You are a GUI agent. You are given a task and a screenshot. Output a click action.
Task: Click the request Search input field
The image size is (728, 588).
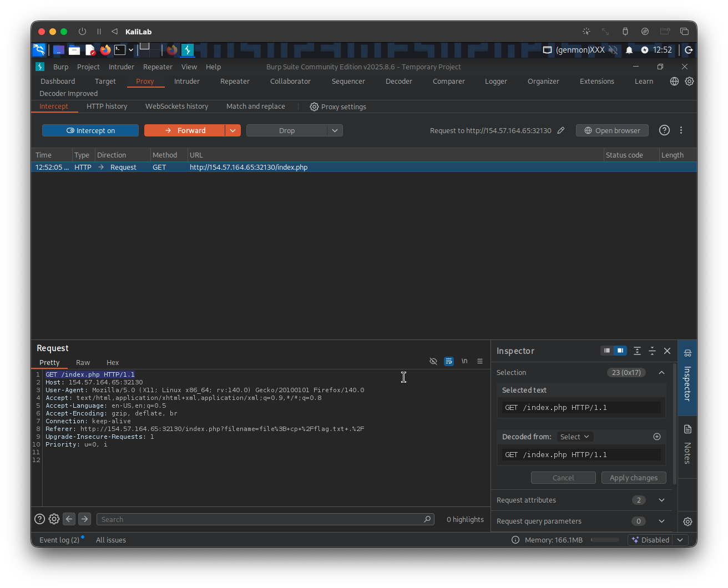coord(258,519)
